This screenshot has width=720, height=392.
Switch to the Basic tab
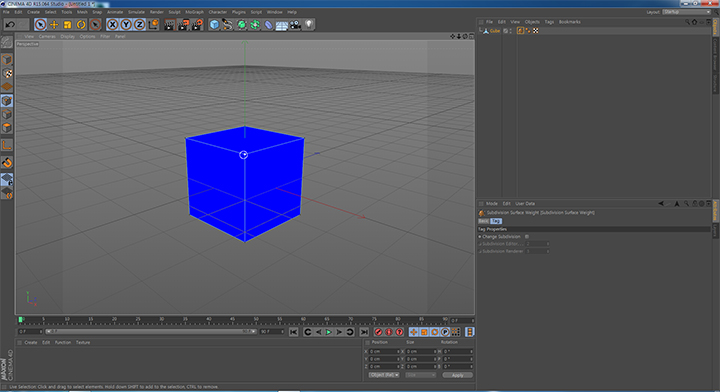(x=484, y=221)
